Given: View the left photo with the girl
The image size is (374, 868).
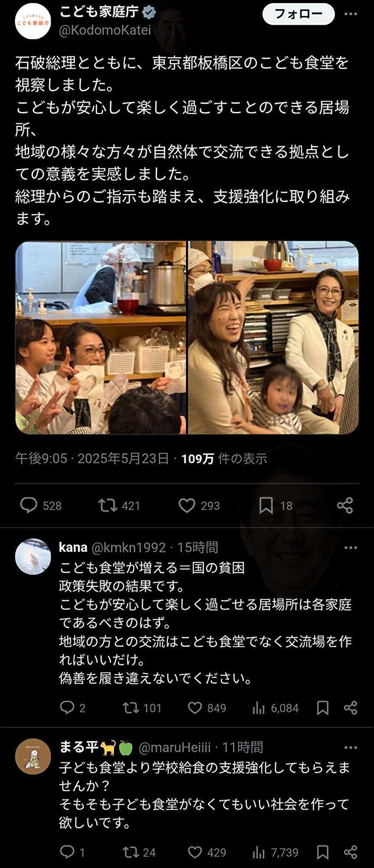Looking at the screenshot, I should pos(101,338).
